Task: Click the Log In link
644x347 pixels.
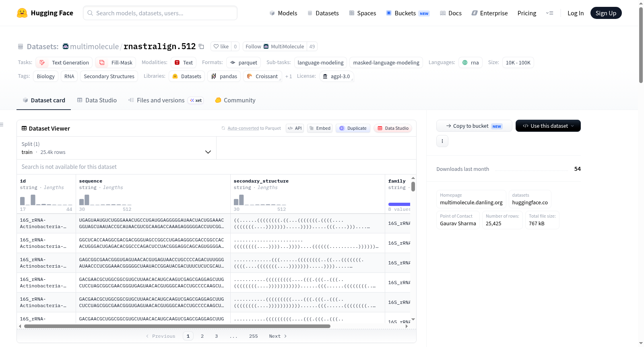Action: [576, 13]
